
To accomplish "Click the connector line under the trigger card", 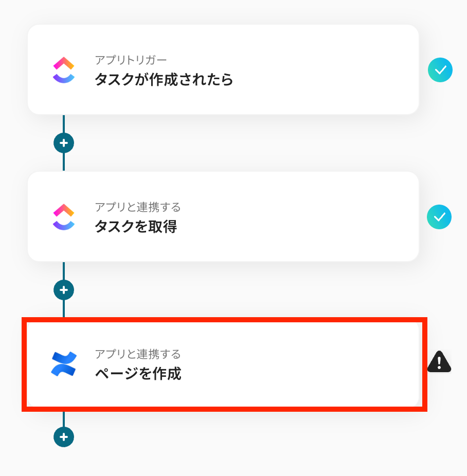I will 64,123.
